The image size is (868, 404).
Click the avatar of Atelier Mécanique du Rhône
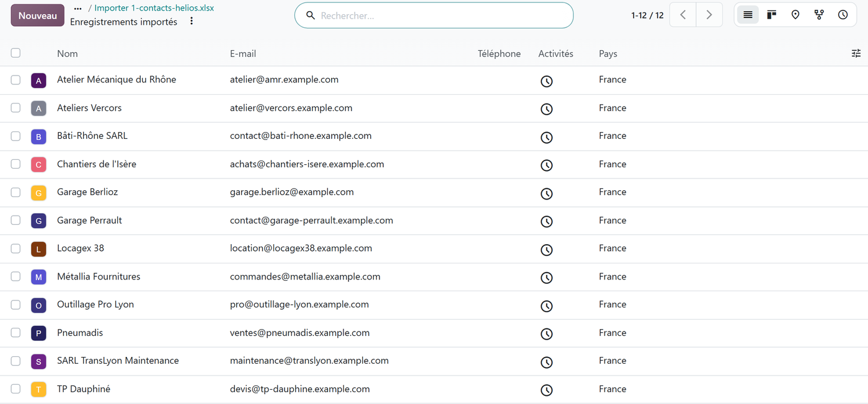(38, 81)
